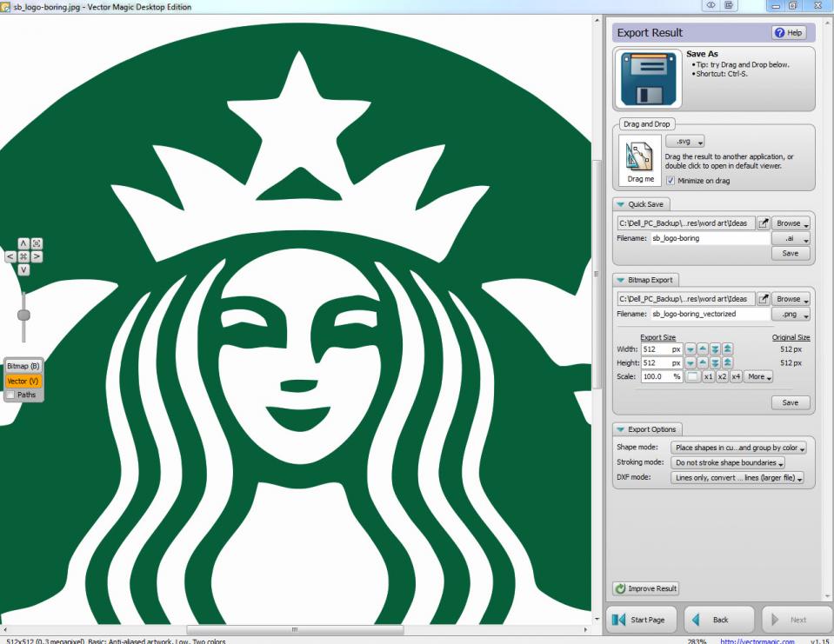Click the large Save As floppy disk icon
Image resolution: width=834 pixels, height=644 pixels.
coord(649,78)
